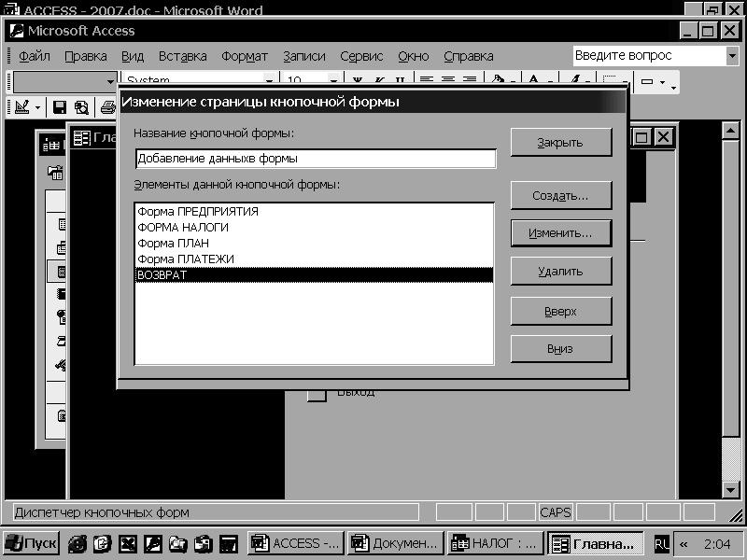The width and height of the screenshot is (747, 560).
Task: Click the special effect box icon
Action: 647,81
